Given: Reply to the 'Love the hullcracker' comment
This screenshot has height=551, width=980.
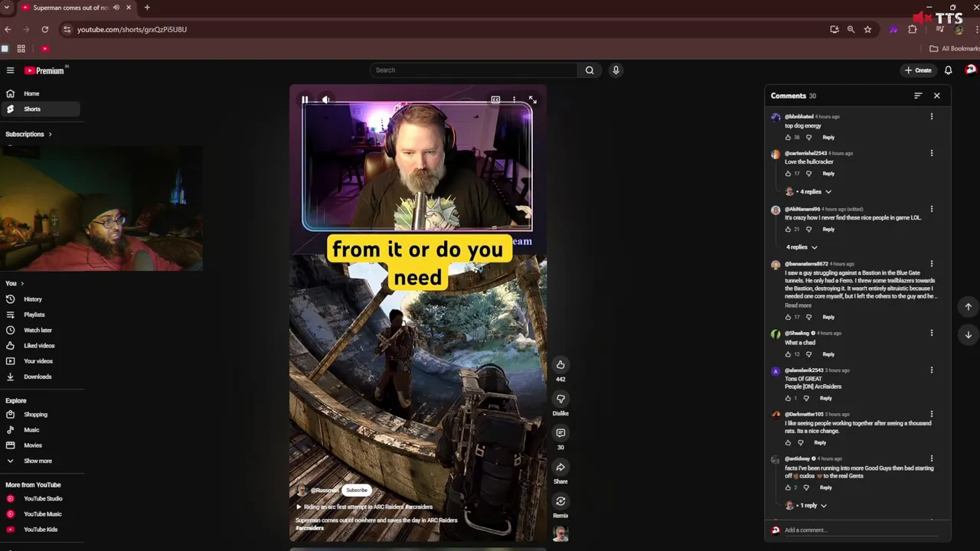Looking at the screenshot, I should pos(828,174).
